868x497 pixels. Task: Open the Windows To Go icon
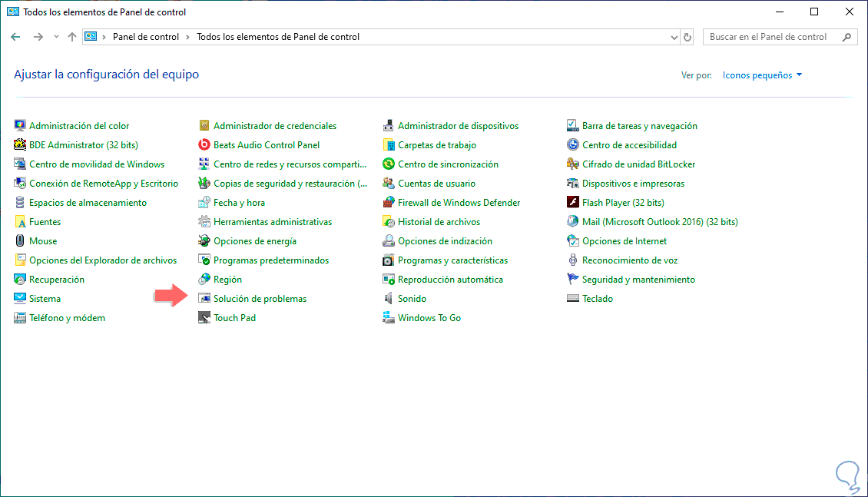coord(389,318)
